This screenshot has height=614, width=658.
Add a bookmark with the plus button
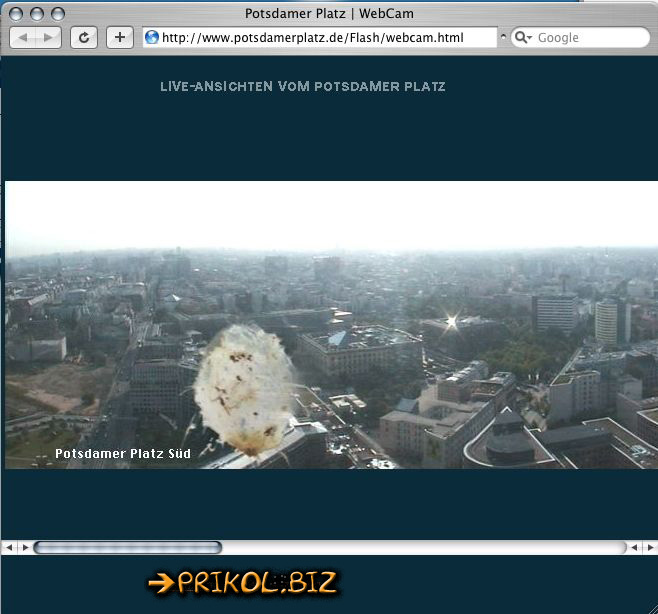click(119, 38)
